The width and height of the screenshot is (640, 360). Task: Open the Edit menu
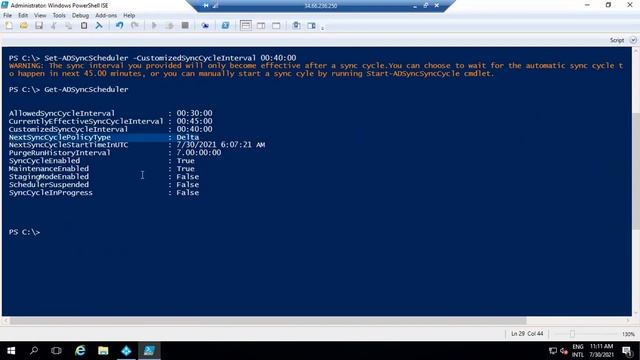pyautogui.click(x=23, y=16)
